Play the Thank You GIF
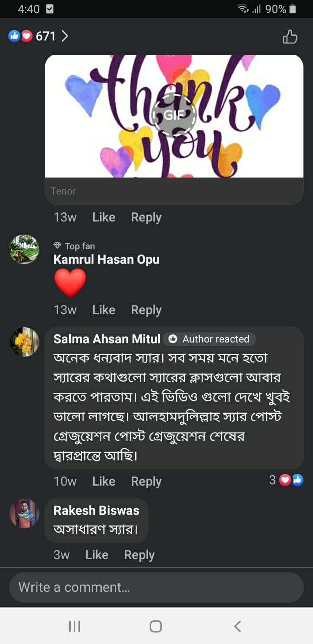313x644 pixels. 174,115
